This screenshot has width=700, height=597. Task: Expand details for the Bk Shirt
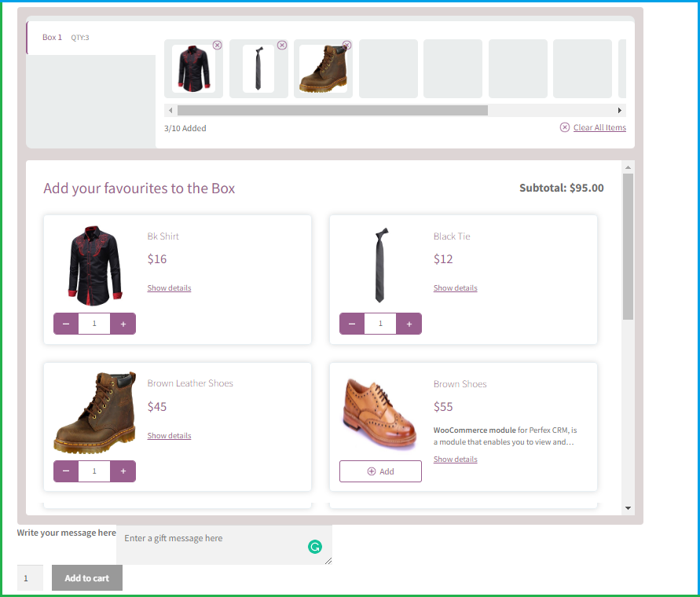(169, 288)
